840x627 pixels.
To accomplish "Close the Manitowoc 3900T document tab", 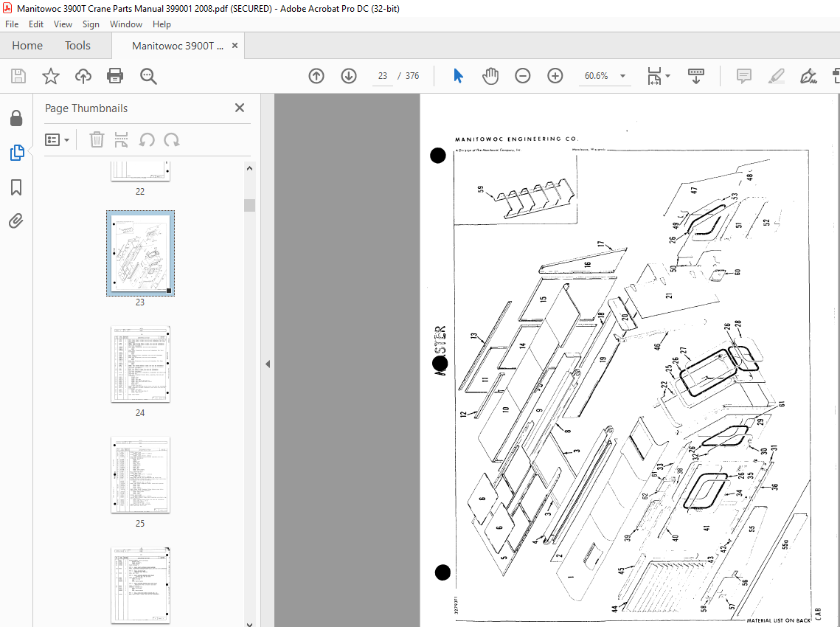I will (x=235, y=46).
